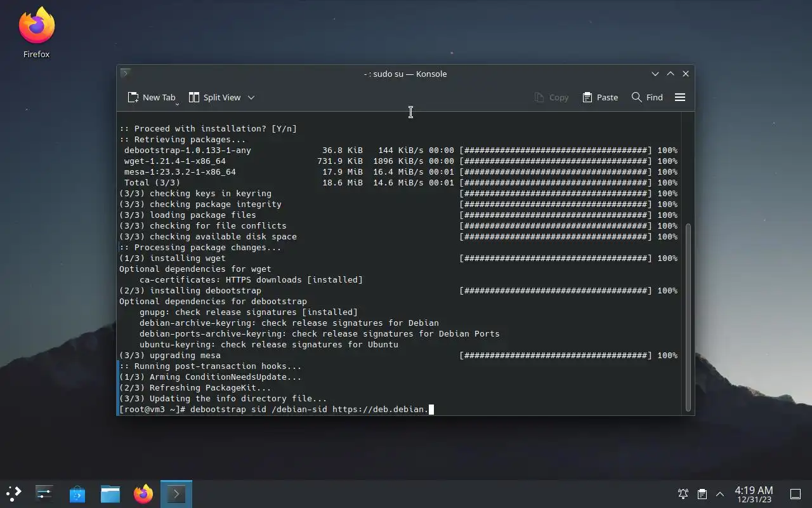
Task: Open Dolphin file manager from taskbar
Action: (x=110, y=493)
